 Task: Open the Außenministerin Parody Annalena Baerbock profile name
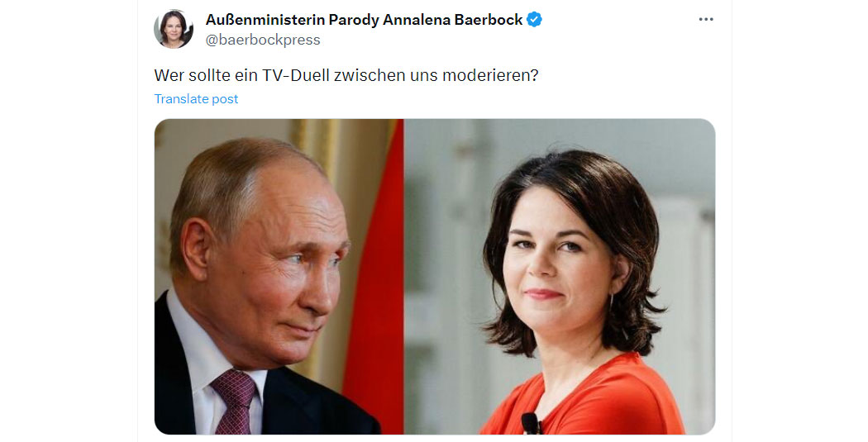click(x=365, y=20)
